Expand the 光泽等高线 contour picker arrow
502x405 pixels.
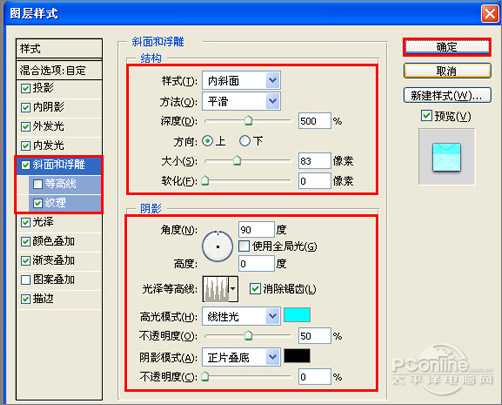pyautogui.click(x=233, y=289)
